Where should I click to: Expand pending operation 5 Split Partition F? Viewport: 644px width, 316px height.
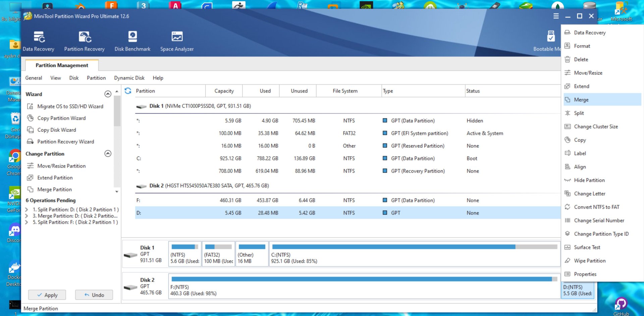click(27, 223)
